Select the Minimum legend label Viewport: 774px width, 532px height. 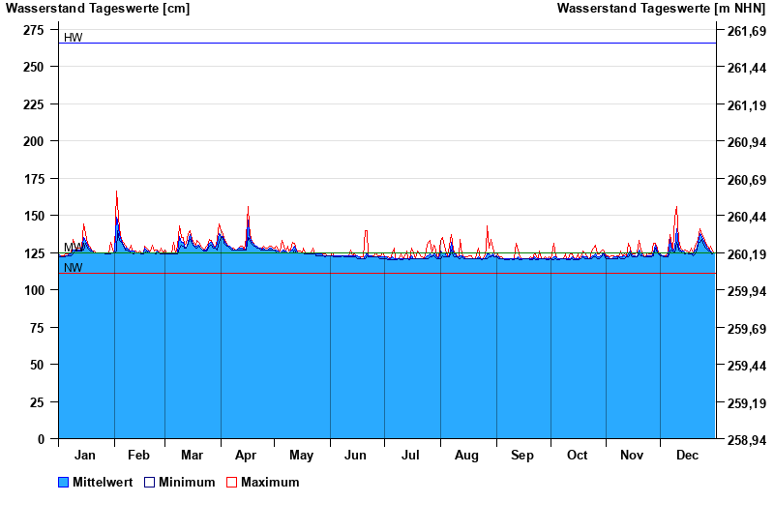(187, 482)
